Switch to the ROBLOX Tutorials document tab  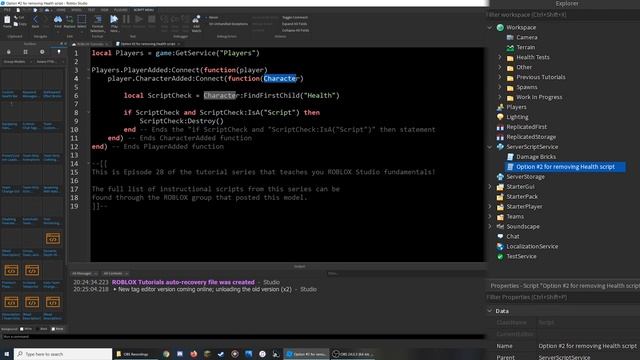pyautogui.click(x=90, y=44)
